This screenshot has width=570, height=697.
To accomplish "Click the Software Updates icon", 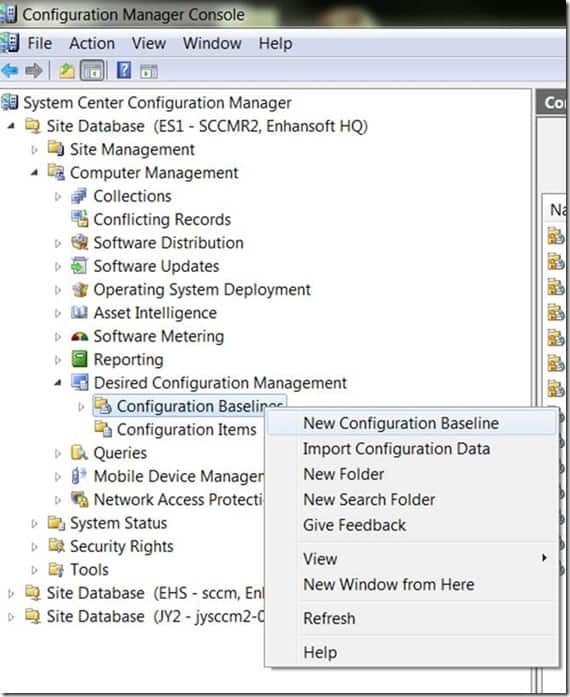I will click(x=79, y=266).
